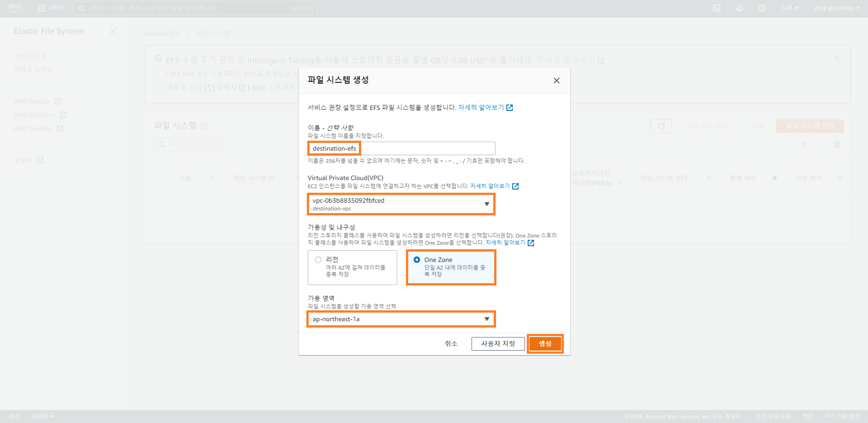Click 약관 terms link in footer
This screenshot has height=423, width=868.
808,416
